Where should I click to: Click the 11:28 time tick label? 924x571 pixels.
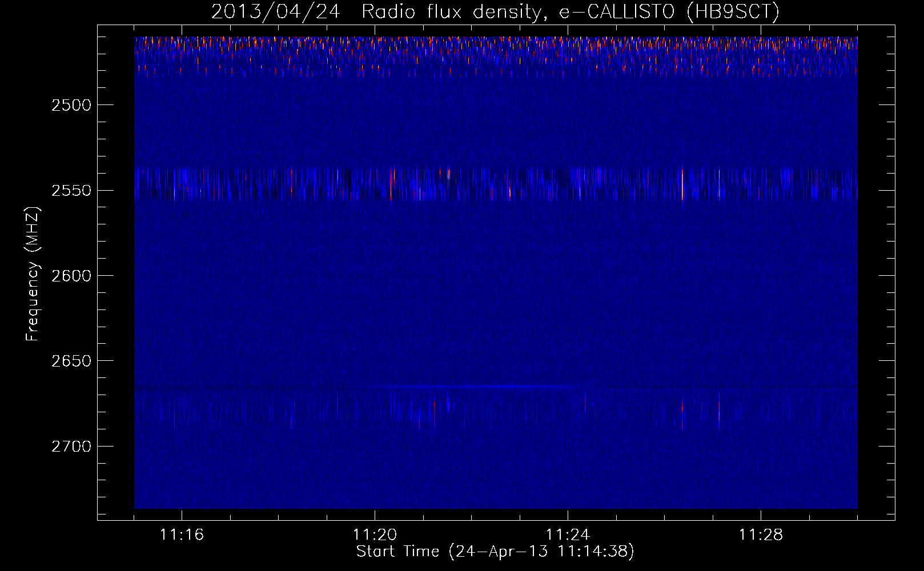(761, 535)
